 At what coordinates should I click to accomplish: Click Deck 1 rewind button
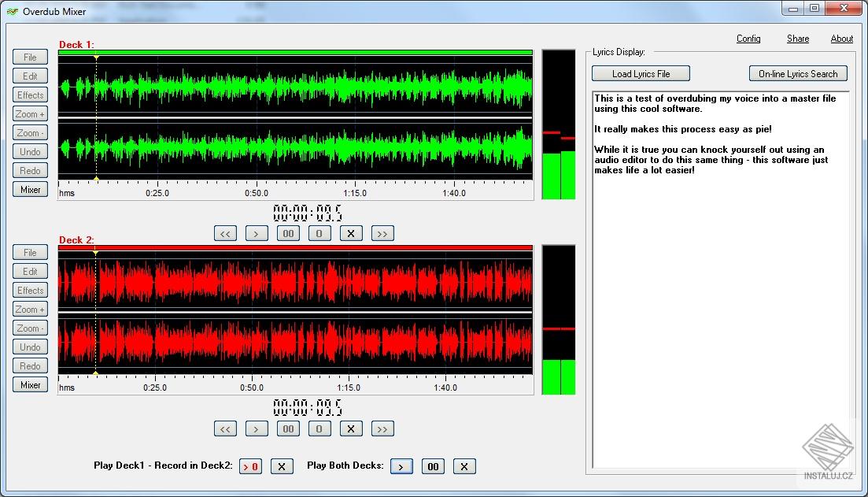pyautogui.click(x=225, y=233)
